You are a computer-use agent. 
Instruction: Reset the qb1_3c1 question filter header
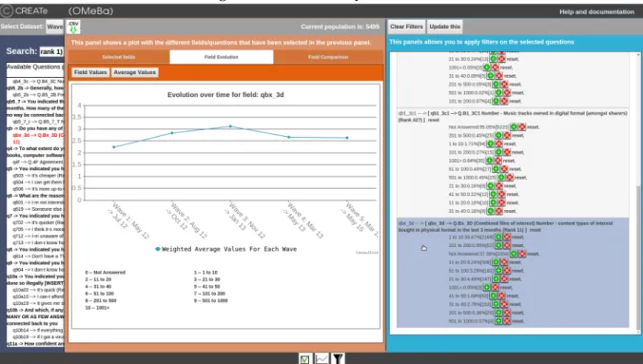(434, 120)
